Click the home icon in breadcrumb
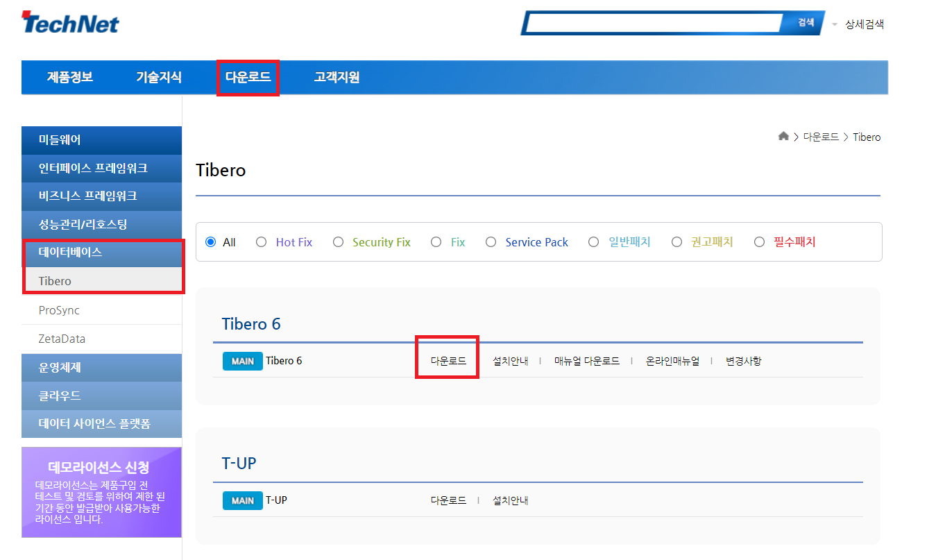 [783, 137]
